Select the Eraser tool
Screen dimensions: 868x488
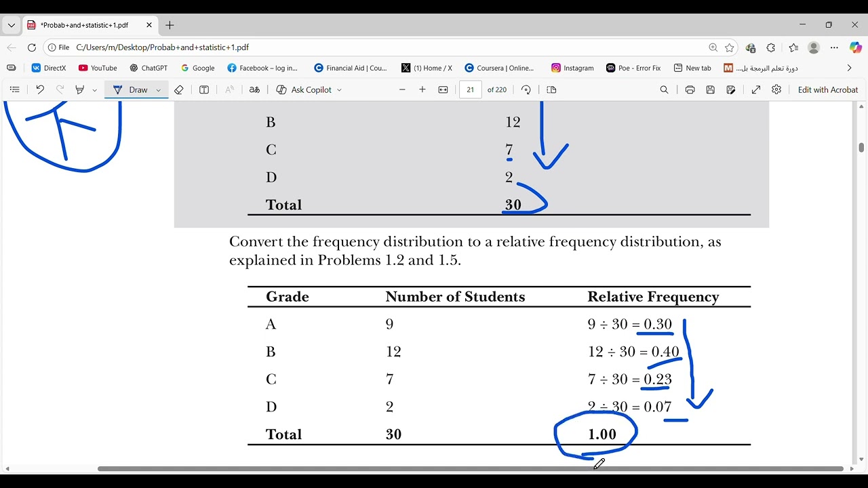[x=179, y=89]
